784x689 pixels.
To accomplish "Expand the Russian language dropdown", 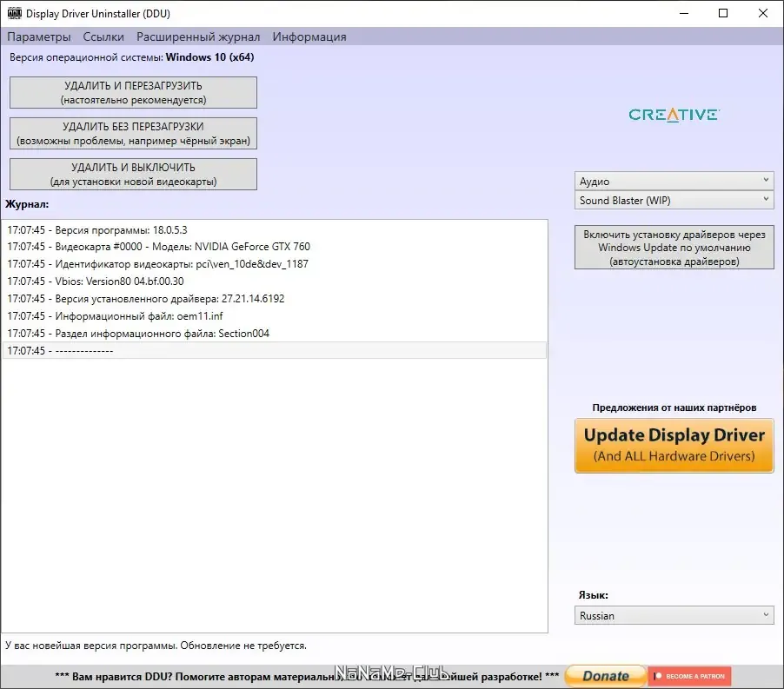I will pyautogui.click(x=674, y=615).
